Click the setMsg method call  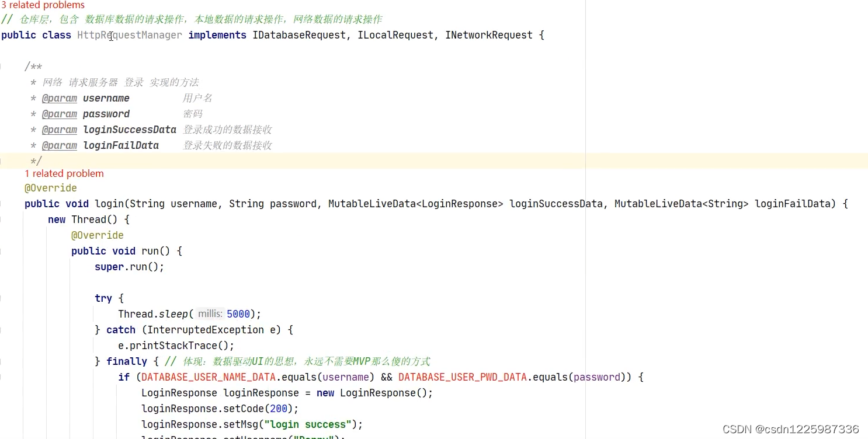click(x=241, y=424)
